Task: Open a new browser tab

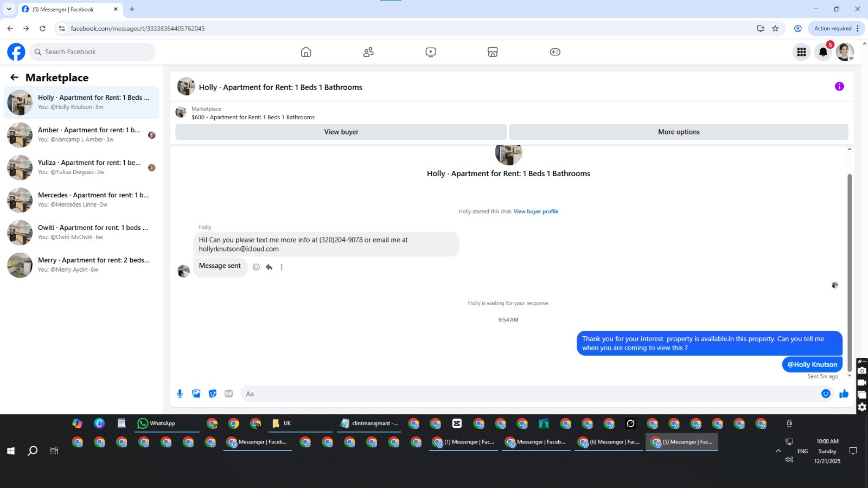Action: click(132, 9)
